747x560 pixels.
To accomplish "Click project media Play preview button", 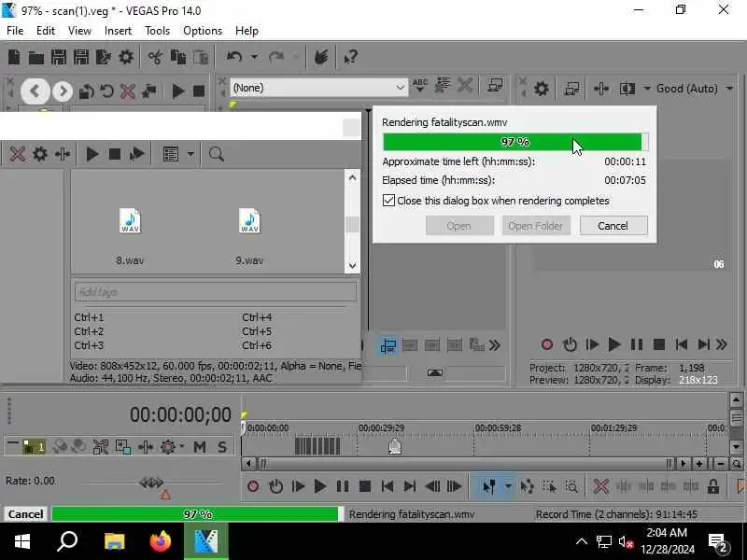I will click(x=92, y=154).
